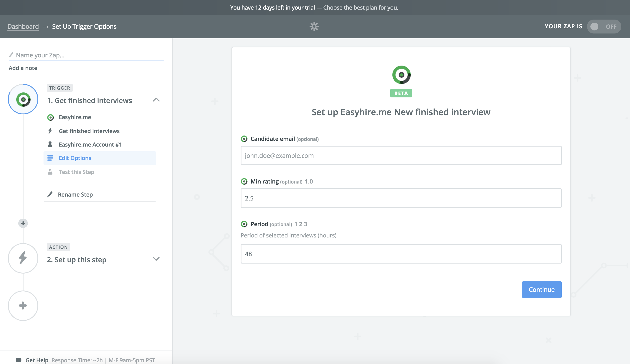Click the action step lightning bolt circle
The height and width of the screenshot is (364, 630).
23,258
